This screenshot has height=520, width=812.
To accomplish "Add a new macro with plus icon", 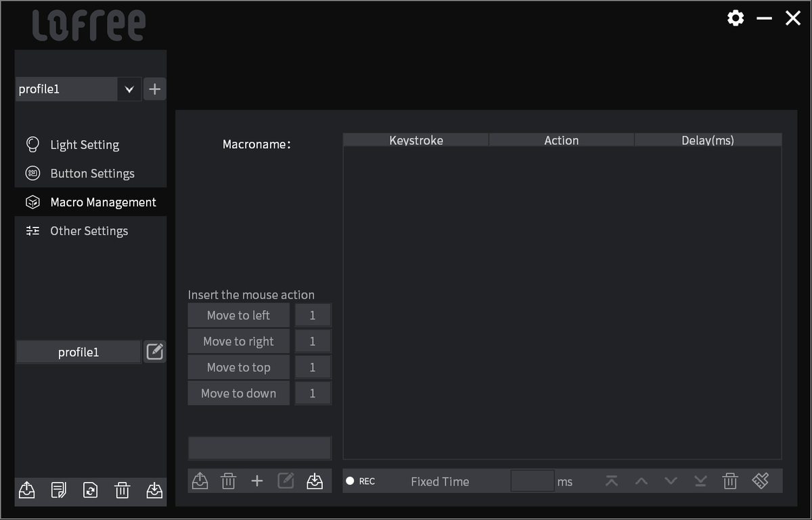I will pos(257,481).
